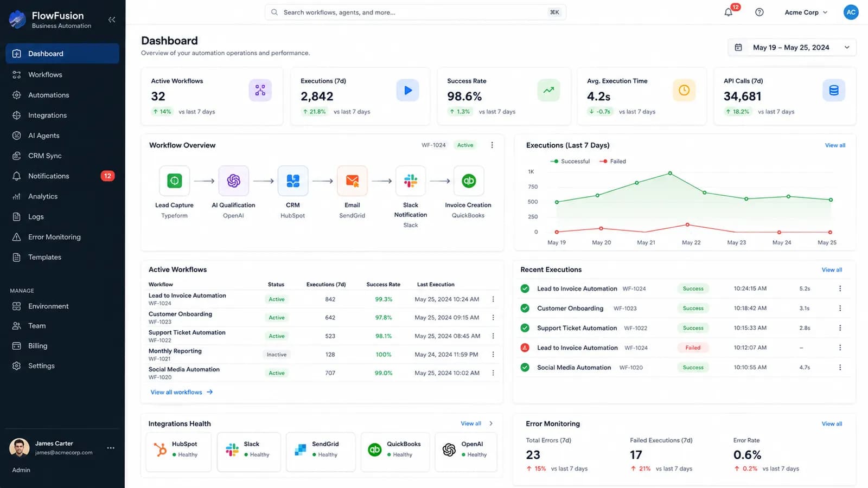
Task: Select the Lead Capture Typeform node icon
Action: coord(174,181)
